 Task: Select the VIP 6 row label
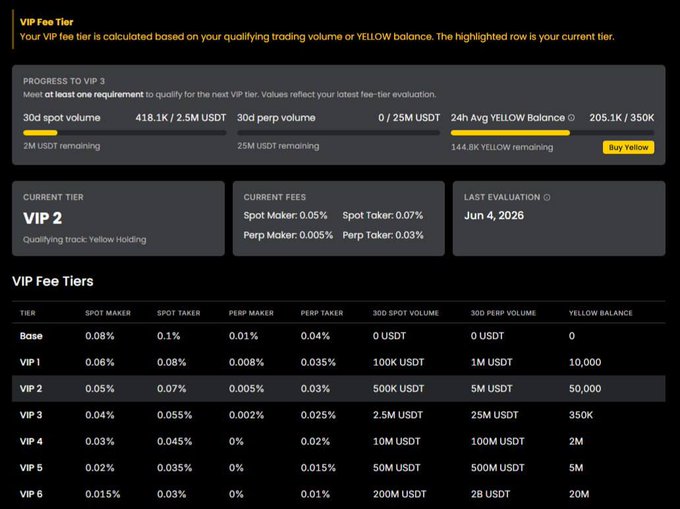[31, 494]
